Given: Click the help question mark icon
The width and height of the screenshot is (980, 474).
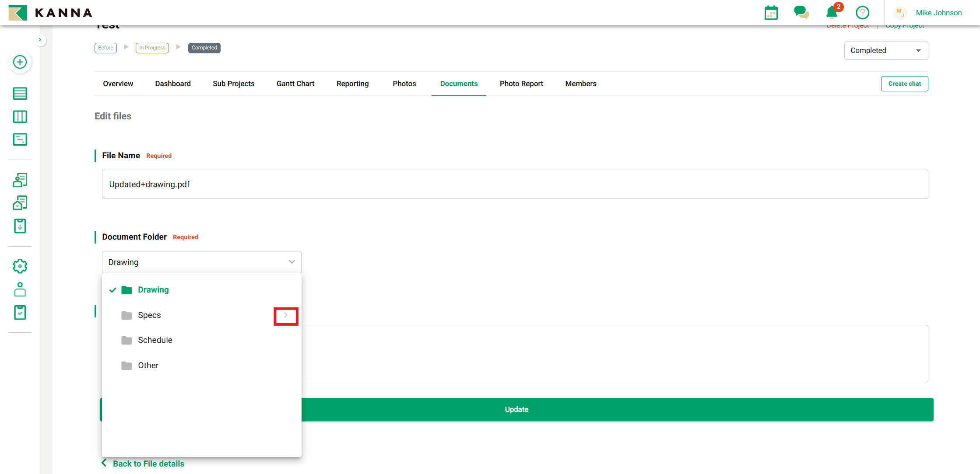Looking at the screenshot, I should coord(862,13).
